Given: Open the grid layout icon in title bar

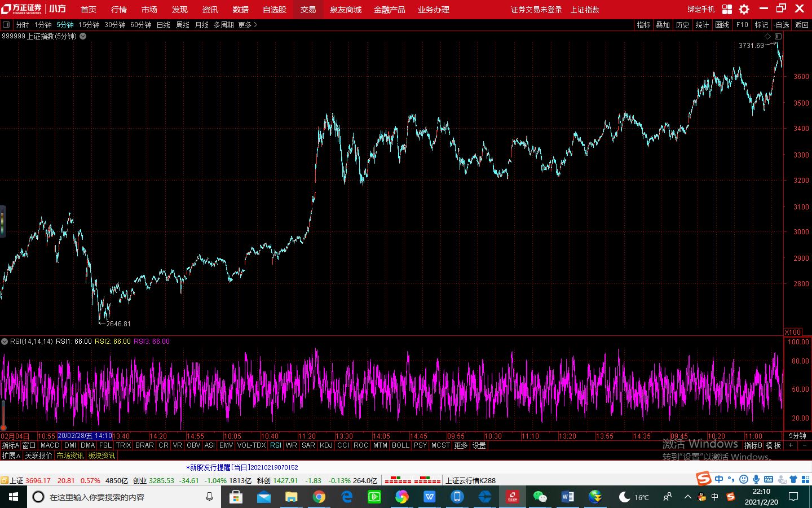Looking at the screenshot, I should click(727, 9).
